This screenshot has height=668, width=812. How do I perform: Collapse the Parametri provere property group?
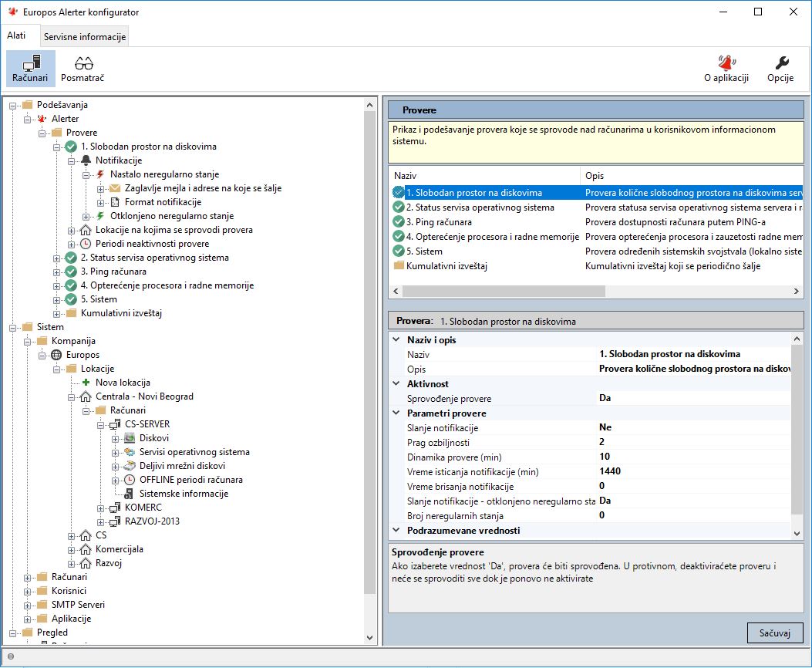click(x=396, y=413)
